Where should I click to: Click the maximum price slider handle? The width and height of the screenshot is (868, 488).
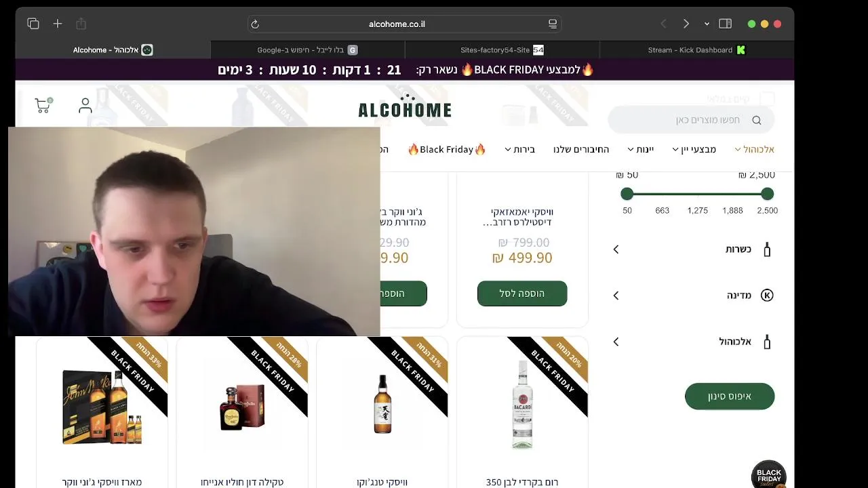(x=767, y=194)
